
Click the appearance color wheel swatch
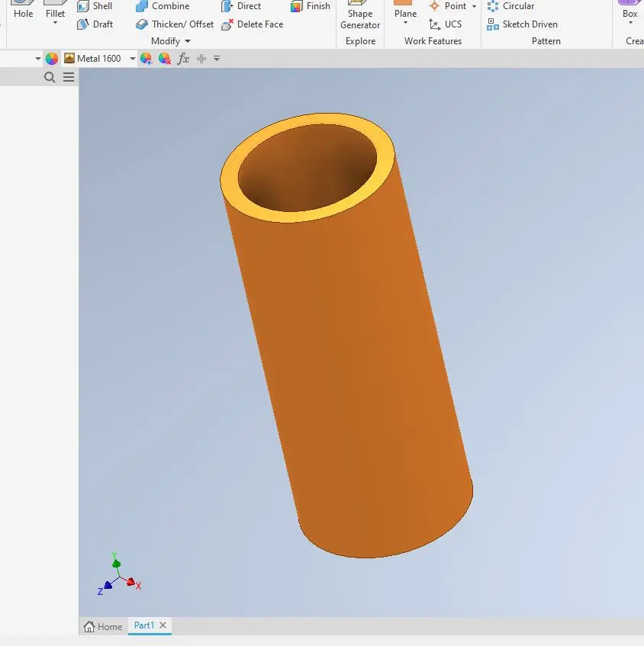click(x=52, y=59)
